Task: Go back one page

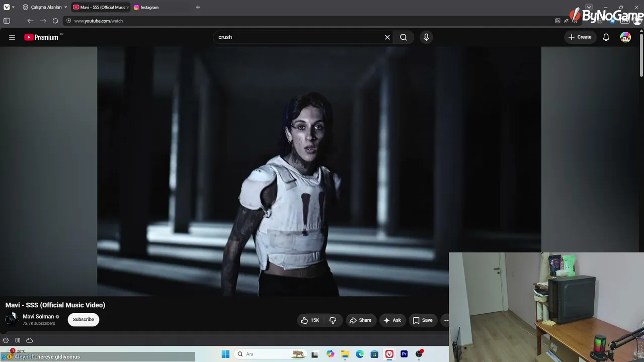Action: tap(30, 21)
